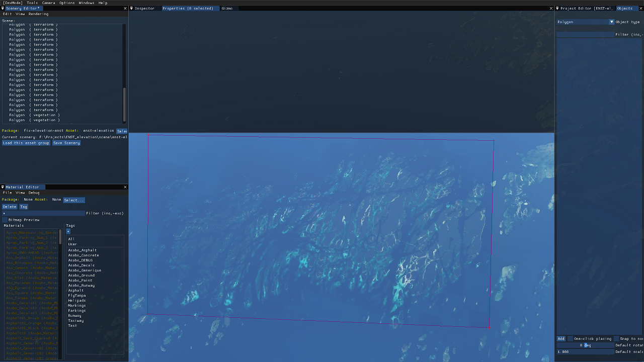Open the DevMode menu
The height and width of the screenshot is (362, 644).
[x=13, y=3]
